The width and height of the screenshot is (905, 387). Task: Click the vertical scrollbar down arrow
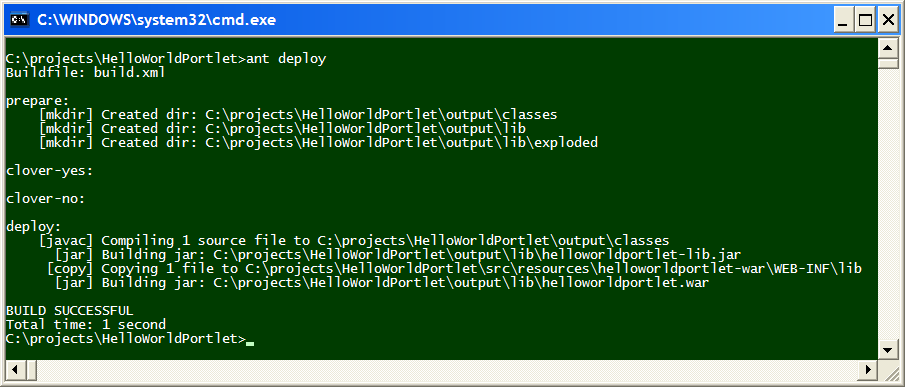pyautogui.click(x=886, y=350)
